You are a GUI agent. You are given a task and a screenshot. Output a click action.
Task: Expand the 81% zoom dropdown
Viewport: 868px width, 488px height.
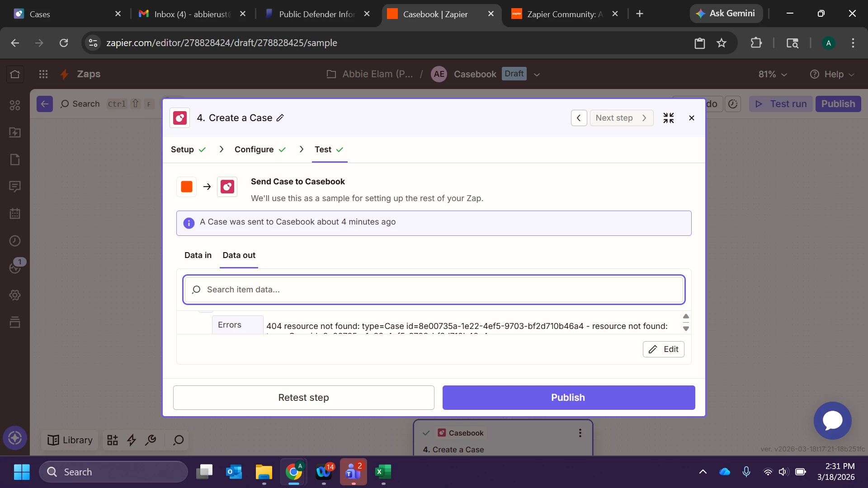tap(773, 74)
